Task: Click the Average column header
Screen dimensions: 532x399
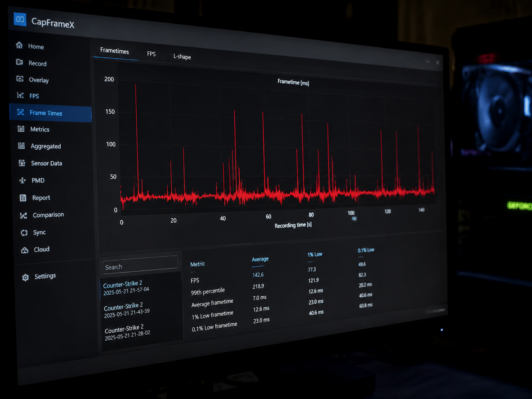Action: pyautogui.click(x=260, y=259)
